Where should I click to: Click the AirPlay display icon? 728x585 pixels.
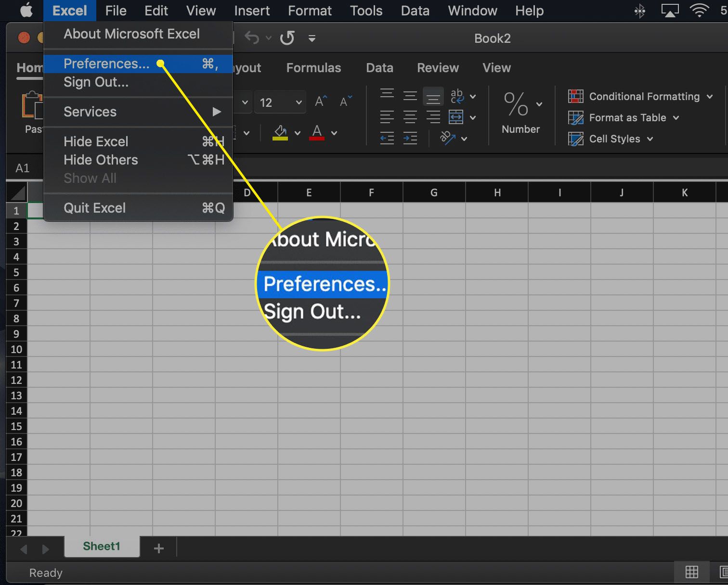pyautogui.click(x=670, y=11)
